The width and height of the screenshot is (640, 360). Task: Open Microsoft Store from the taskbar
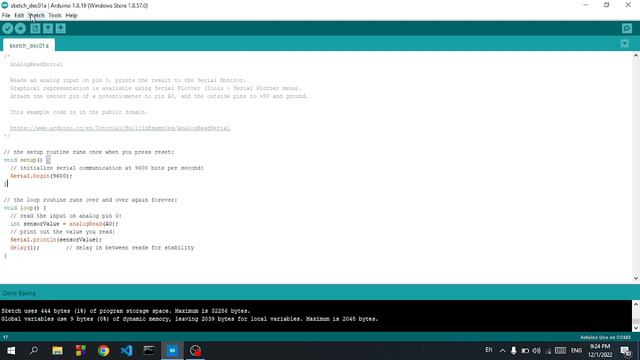pyautogui.click(x=80, y=351)
